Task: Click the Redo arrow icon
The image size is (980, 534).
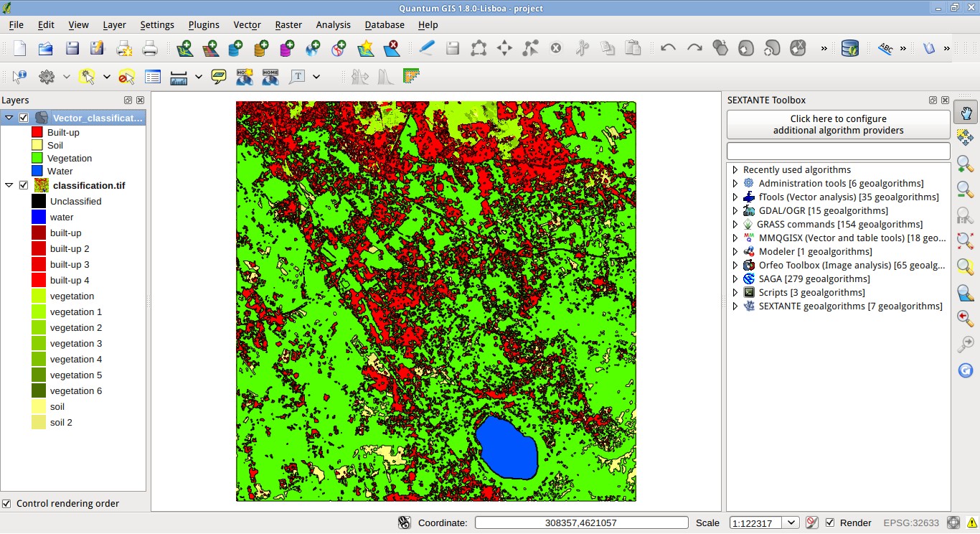Action: (694, 49)
